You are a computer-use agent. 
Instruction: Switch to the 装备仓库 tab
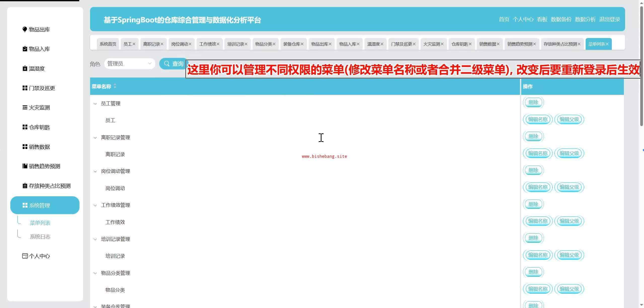point(291,44)
